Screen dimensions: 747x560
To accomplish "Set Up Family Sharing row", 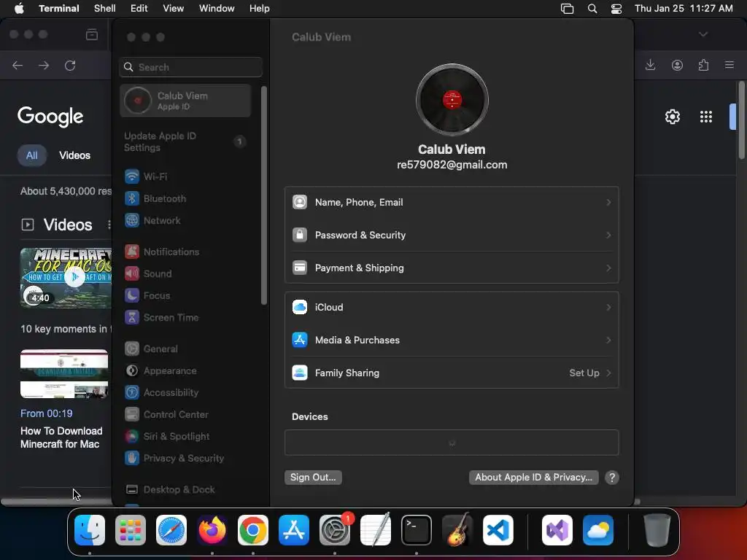I will pos(452,373).
